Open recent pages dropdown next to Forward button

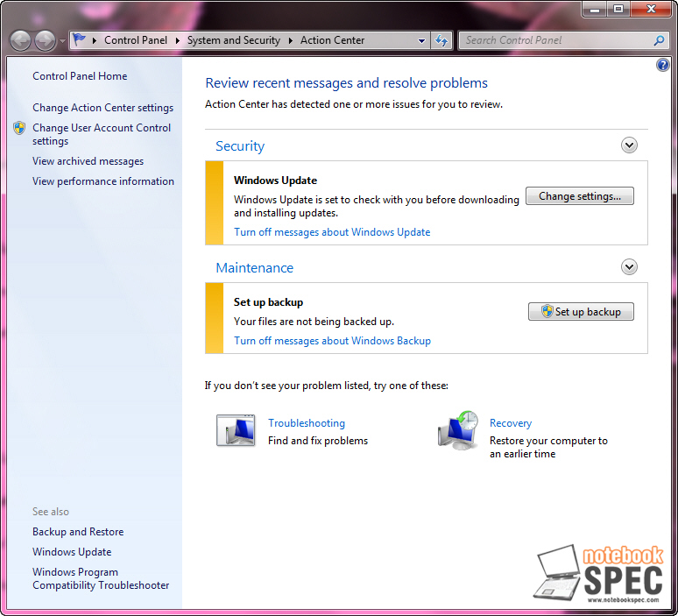[x=62, y=41]
